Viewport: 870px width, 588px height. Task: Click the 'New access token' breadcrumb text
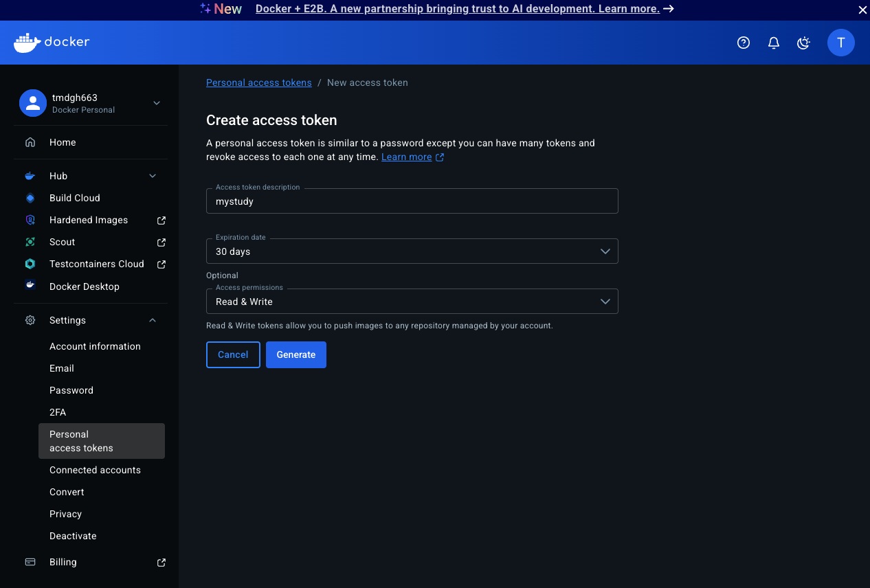point(368,82)
